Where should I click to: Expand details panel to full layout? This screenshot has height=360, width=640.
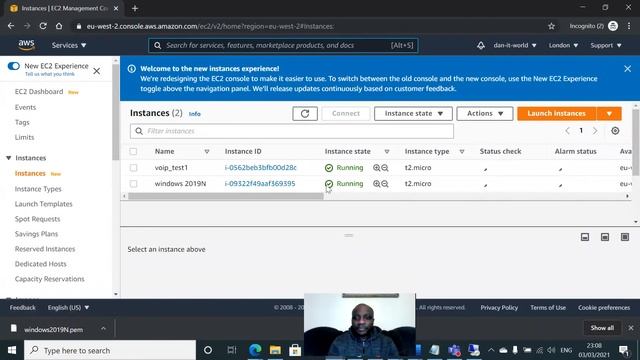coord(625,237)
